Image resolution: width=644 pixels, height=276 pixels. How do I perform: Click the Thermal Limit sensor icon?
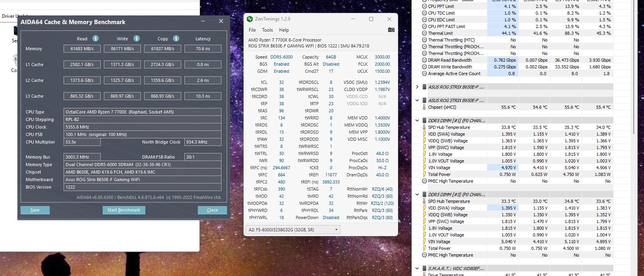click(x=424, y=33)
